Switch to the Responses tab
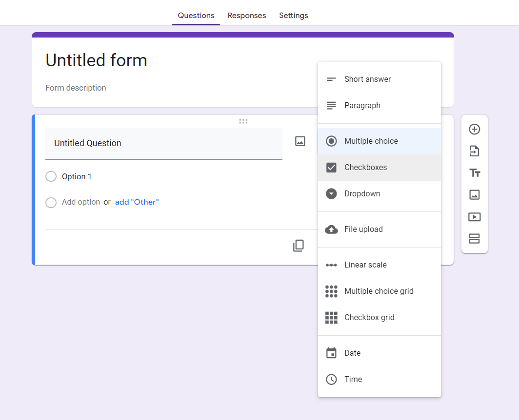Viewport: 519px width, 420px height. click(x=247, y=16)
